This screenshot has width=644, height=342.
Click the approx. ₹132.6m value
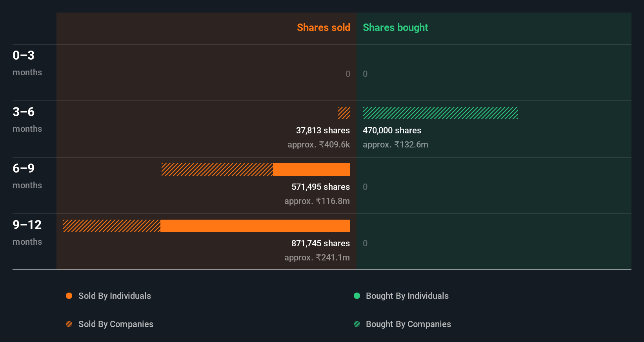[x=395, y=144]
